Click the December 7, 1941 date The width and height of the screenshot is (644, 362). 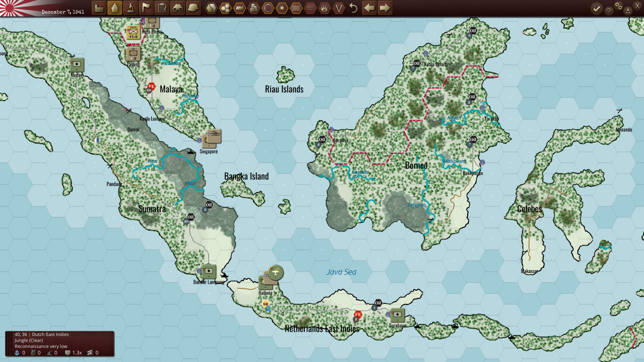[63, 12]
